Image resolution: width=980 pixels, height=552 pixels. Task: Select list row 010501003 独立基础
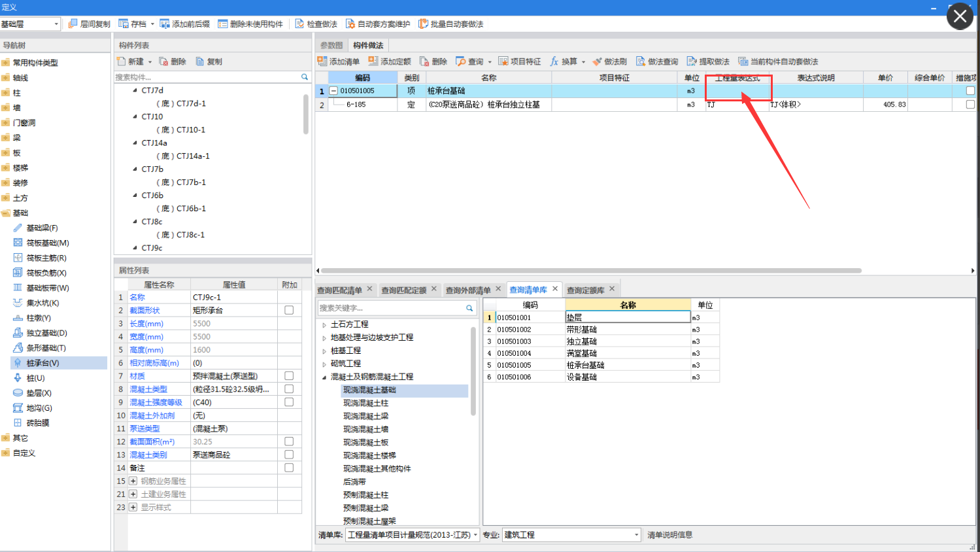point(601,341)
